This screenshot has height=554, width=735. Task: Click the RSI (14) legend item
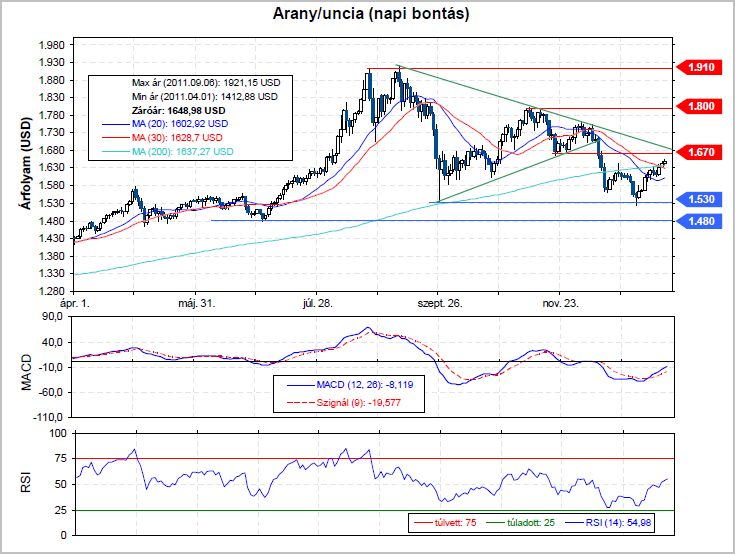(x=616, y=522)
